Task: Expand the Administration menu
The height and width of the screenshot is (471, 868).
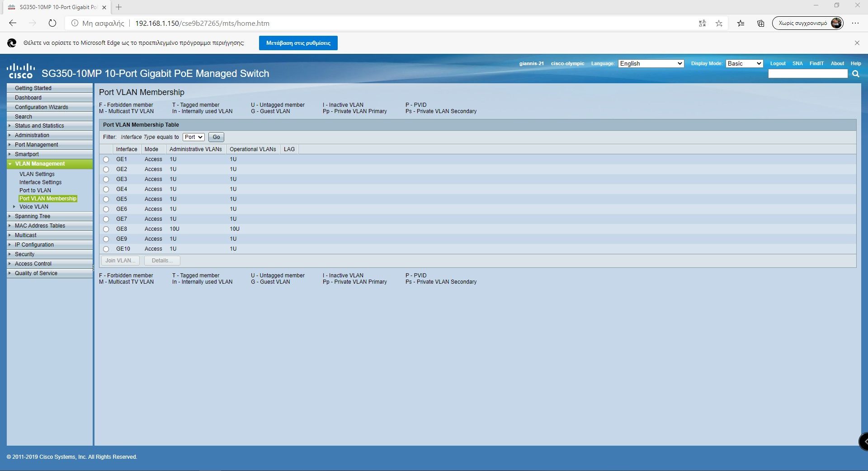Action: coord(50,135)
